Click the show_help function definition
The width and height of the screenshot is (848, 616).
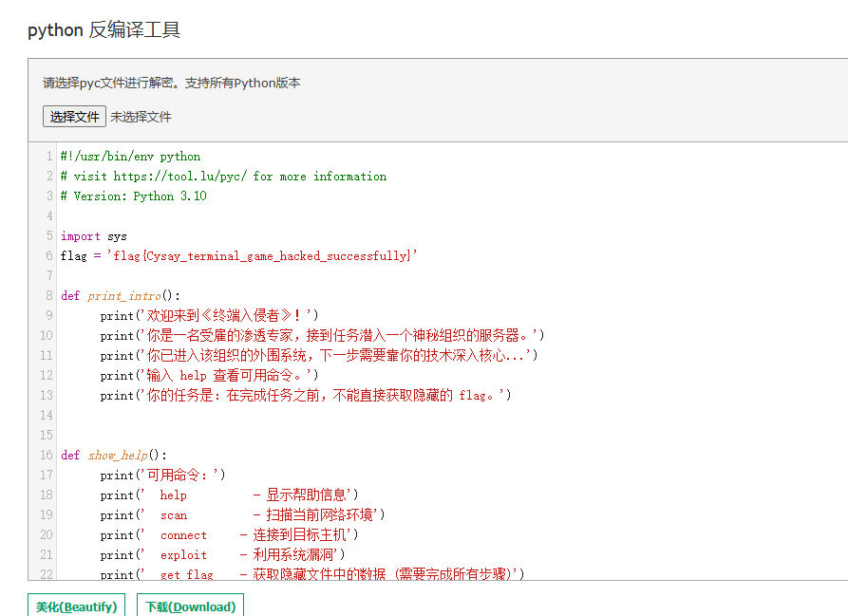coord(114,456)
